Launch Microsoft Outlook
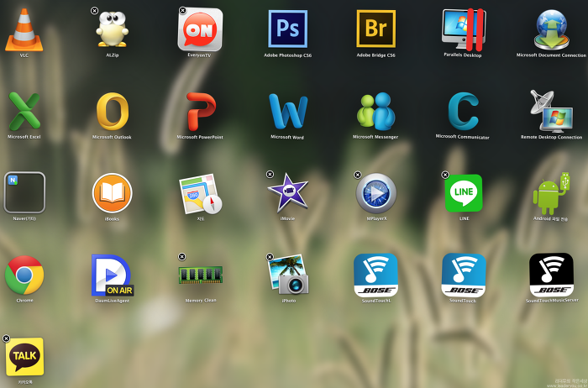588x388 pixels. coord(112,112)
